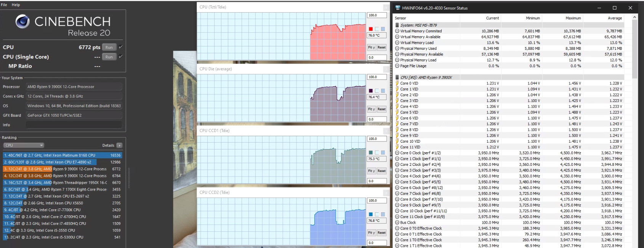Open the CPU ranking type dropdown

click(x=24, y=145)
